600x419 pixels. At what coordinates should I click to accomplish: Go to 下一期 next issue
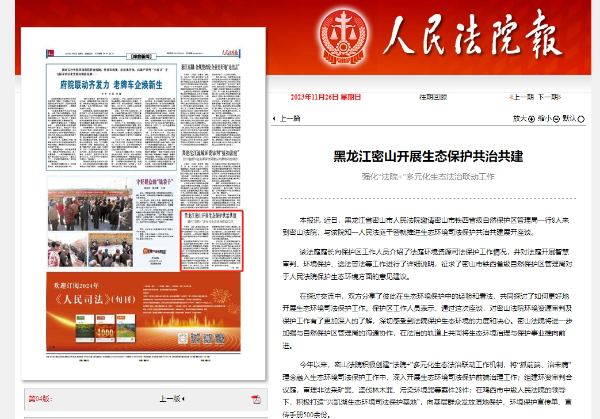pyautogui.click(x=549, y=97)
